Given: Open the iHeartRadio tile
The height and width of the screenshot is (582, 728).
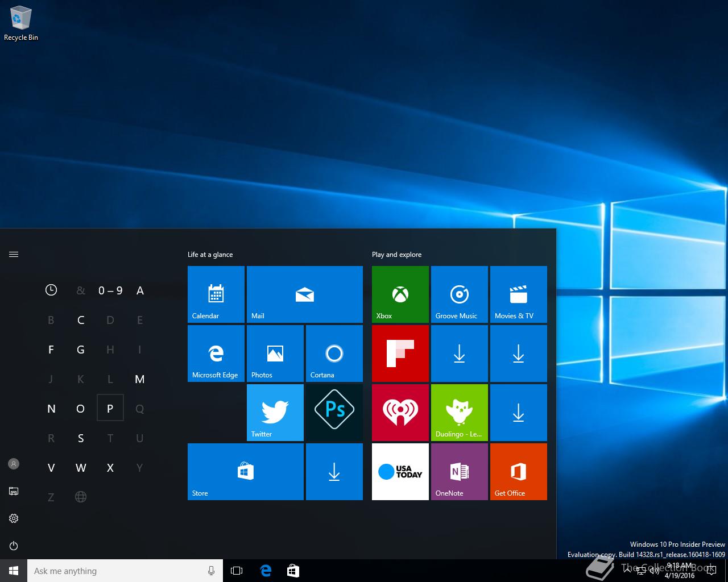Looking at the screenshot, I should point(400,413).
